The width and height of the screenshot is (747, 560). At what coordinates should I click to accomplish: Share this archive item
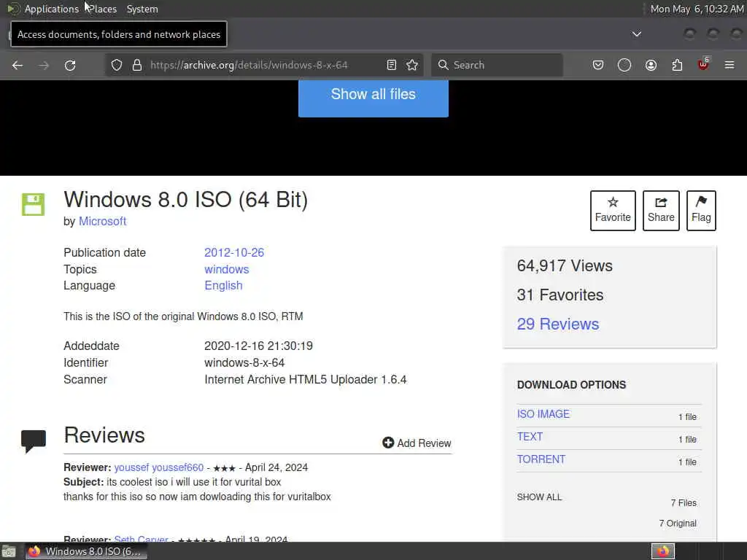[x=661, y=211]
